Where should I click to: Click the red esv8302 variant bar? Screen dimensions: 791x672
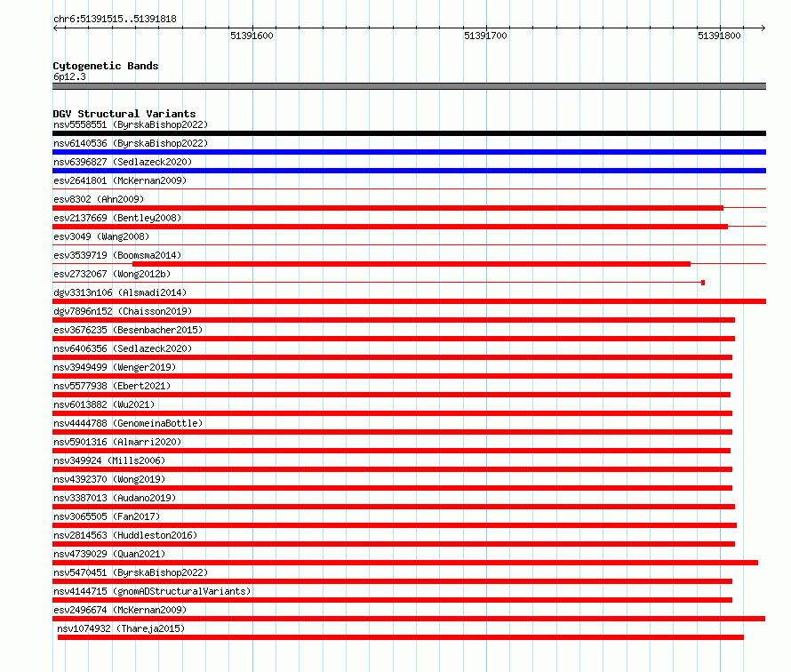[x=388, y=208]
